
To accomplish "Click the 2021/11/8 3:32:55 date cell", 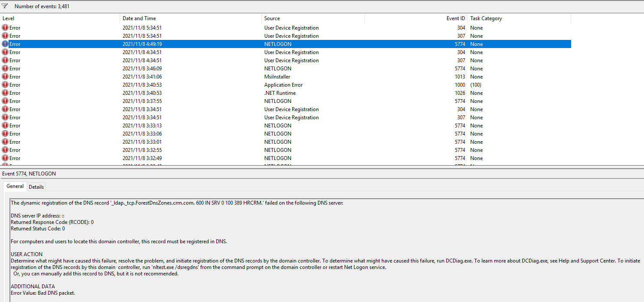I will pyautogui.click(x=142, y=150).
